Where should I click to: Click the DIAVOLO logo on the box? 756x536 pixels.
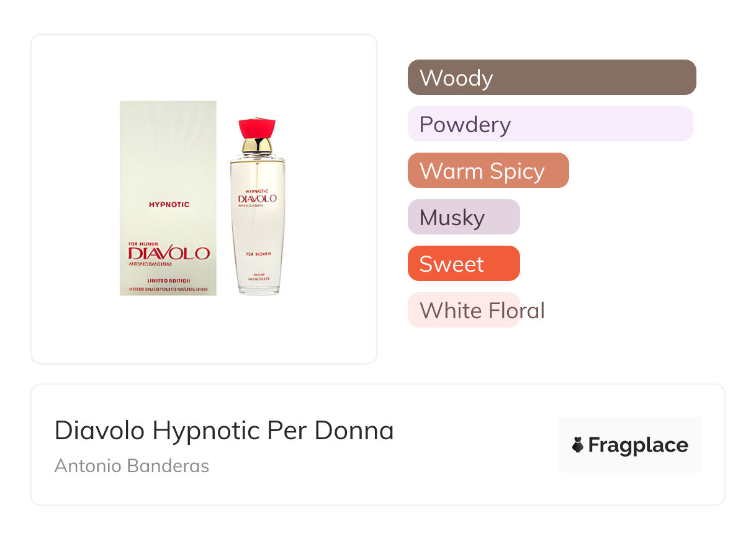tap(169, 253)
